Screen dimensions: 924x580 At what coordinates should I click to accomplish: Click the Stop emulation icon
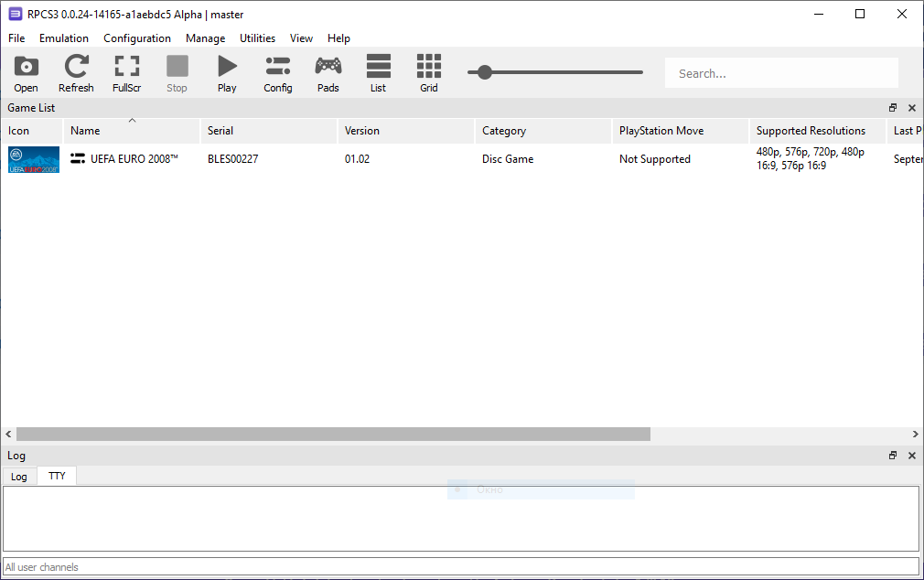click(177, 73)
